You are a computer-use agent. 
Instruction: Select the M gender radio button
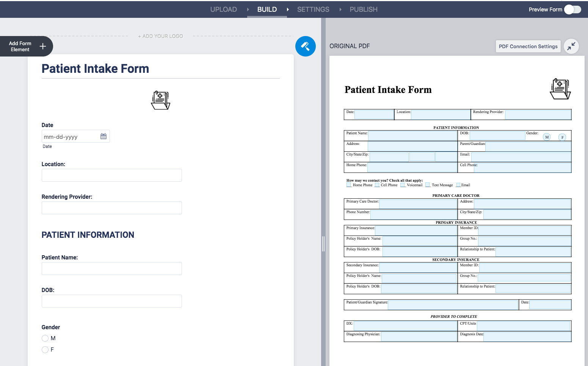pyautogui.click(x=45, y=338)
